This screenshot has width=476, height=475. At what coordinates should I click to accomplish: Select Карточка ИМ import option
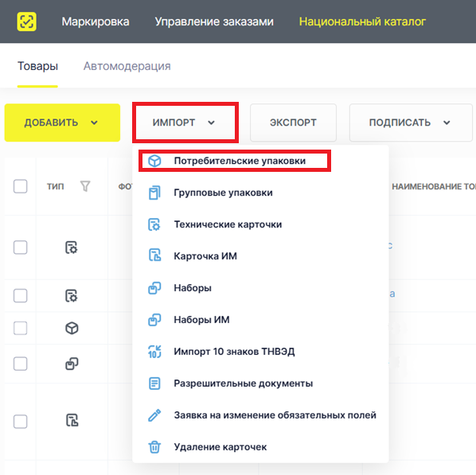coord(260,256)
